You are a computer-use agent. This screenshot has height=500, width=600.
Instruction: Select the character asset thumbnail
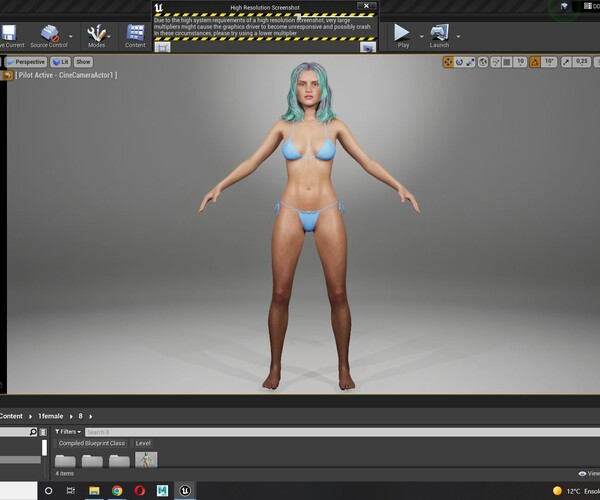point(146,460)
